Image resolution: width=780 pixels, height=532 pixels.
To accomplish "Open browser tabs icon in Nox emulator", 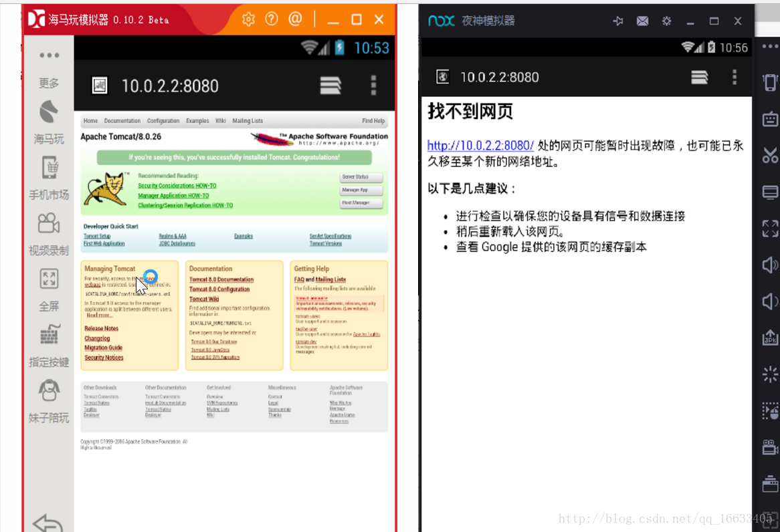I will tap(700, 77).
